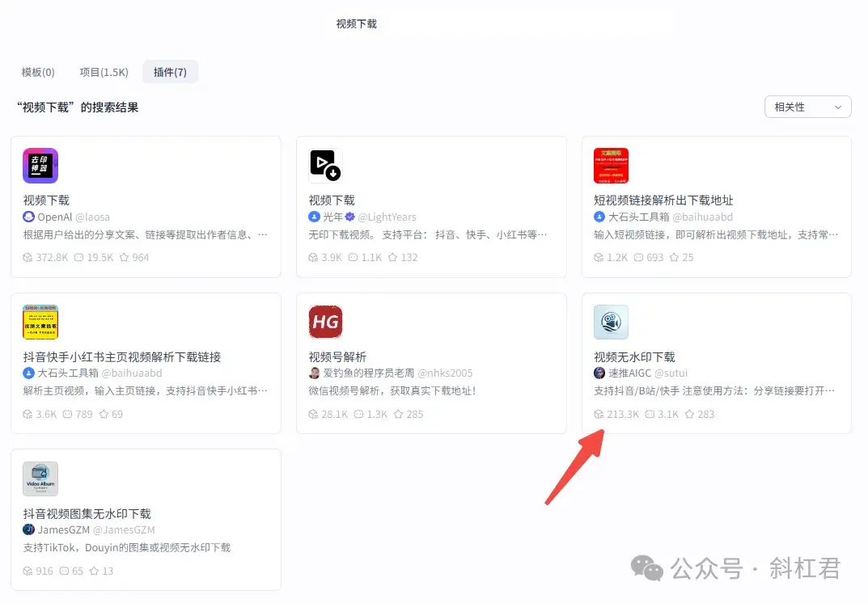Click 大石头工具箱 avatar under 短视频链接解析出下载地址

point(599,217)
